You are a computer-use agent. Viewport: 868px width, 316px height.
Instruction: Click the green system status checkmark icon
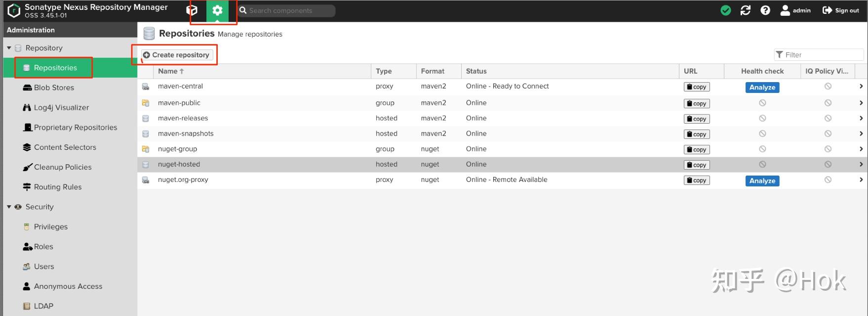pyautogui.click(x=725, y=10)
